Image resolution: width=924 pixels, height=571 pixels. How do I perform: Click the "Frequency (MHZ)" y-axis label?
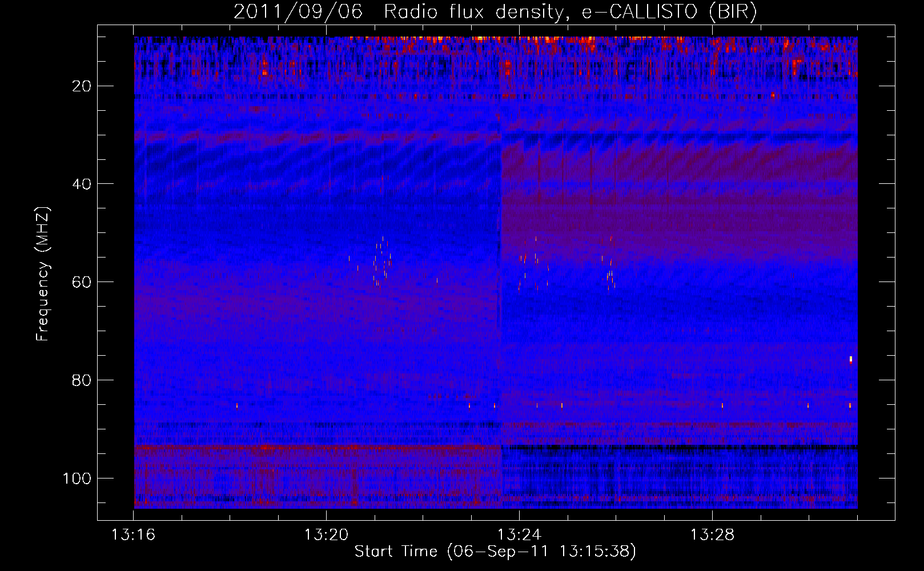(42, 274)
